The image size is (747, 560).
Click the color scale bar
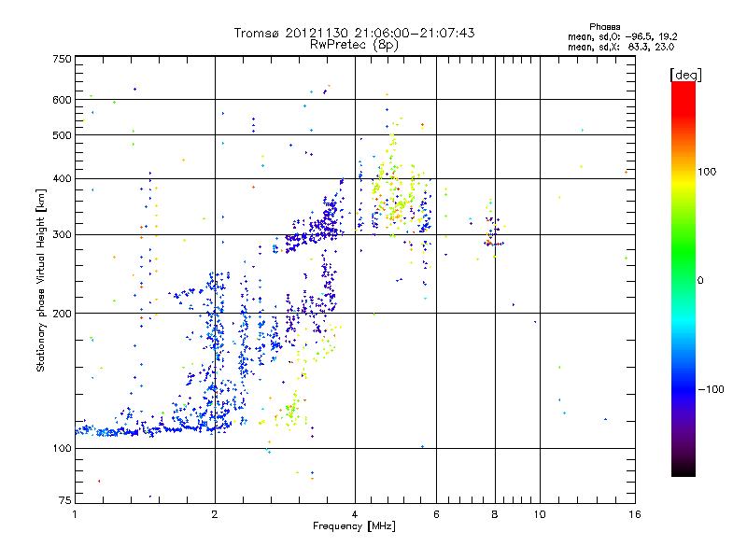click(684, 278)
